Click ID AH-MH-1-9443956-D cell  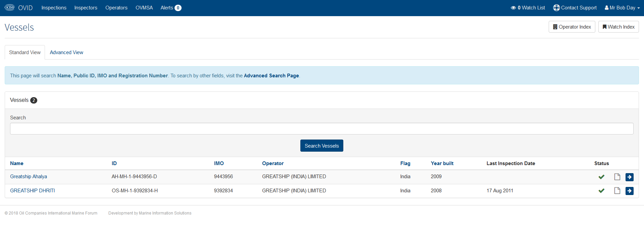[134, 177]
